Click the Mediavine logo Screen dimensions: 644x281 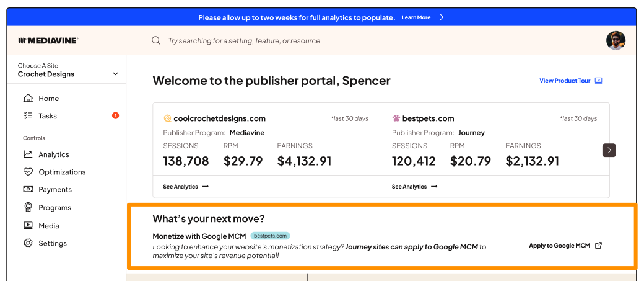tap(48, 40)
